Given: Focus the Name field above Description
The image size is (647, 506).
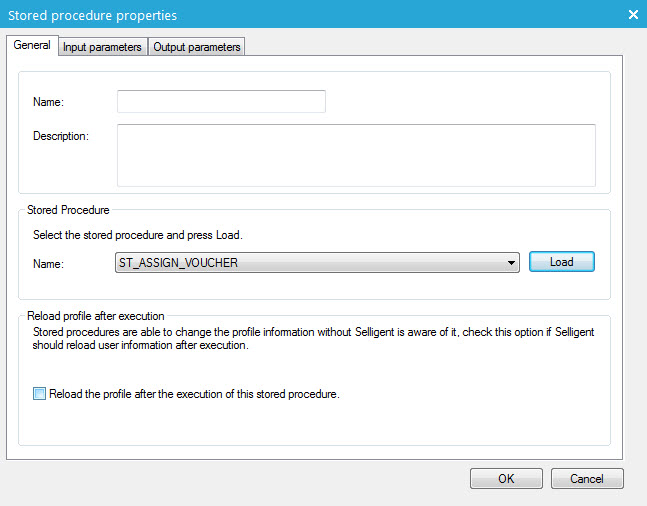Looking at the screenshot, I should pos(221,102).
